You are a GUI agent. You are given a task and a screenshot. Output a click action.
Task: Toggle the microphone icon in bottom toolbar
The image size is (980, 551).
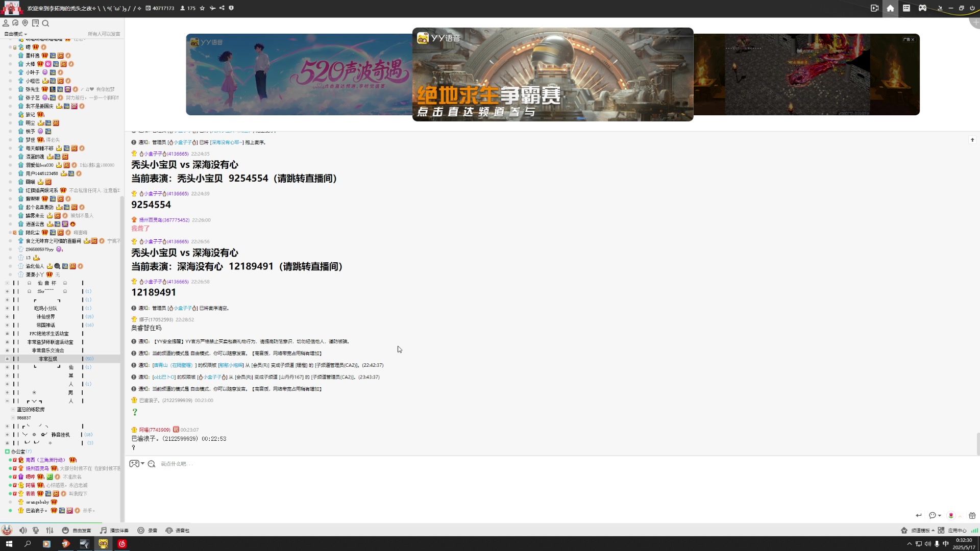(x=36, y=531)
